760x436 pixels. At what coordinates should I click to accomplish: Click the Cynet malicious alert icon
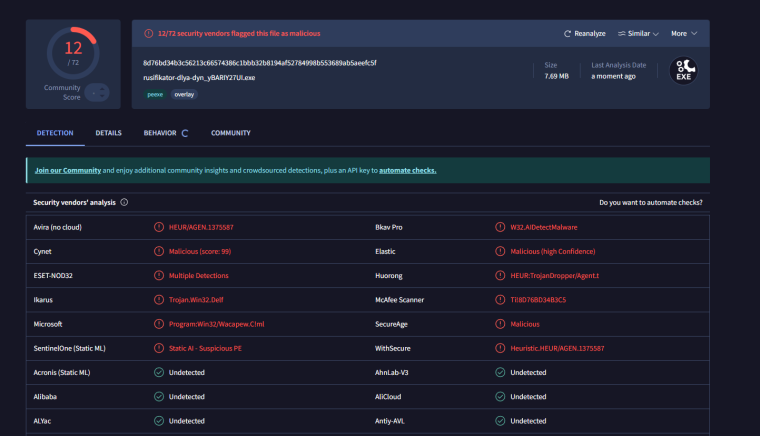click(x=159, y=251)
